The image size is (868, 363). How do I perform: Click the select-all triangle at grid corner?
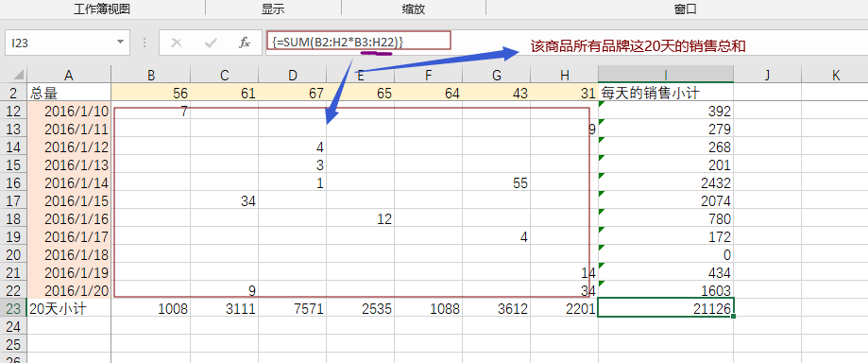coord(18,75)
